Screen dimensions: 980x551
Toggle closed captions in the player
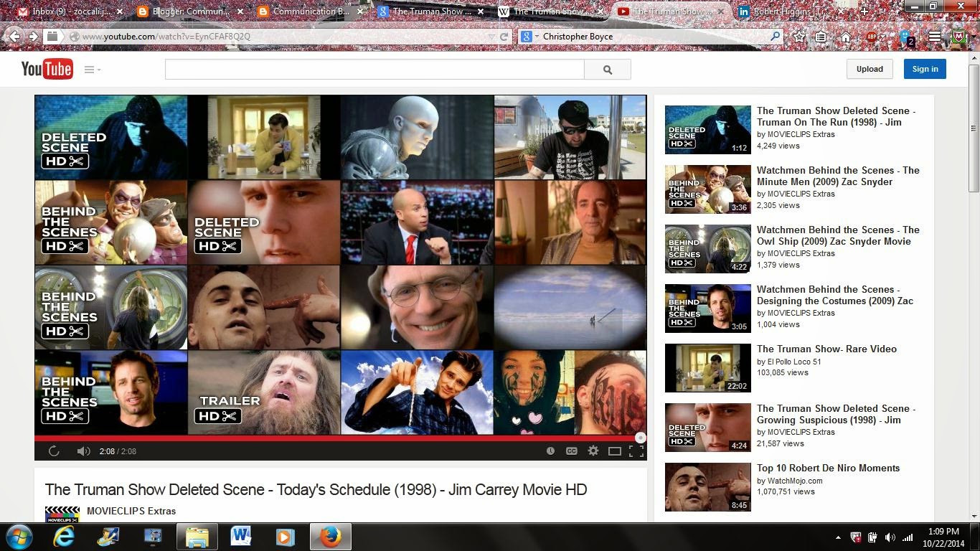click(572, 451)
